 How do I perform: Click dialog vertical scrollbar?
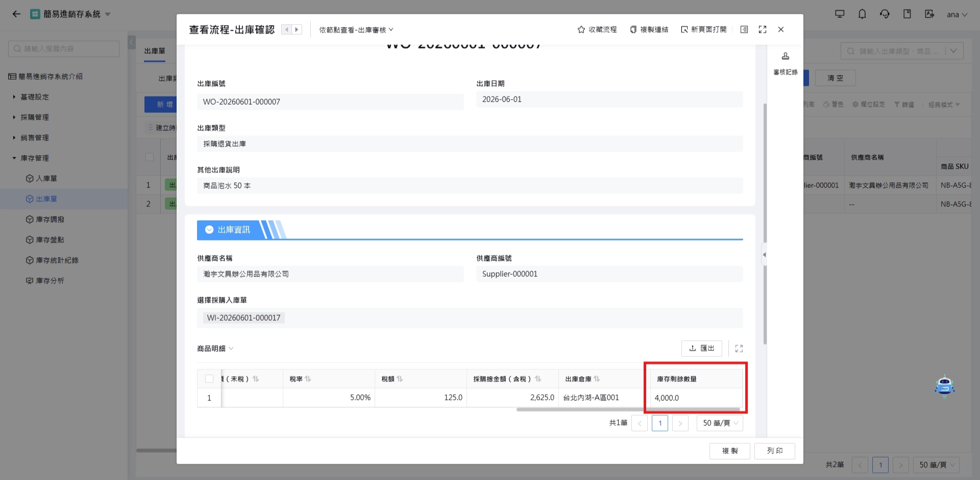765,224
